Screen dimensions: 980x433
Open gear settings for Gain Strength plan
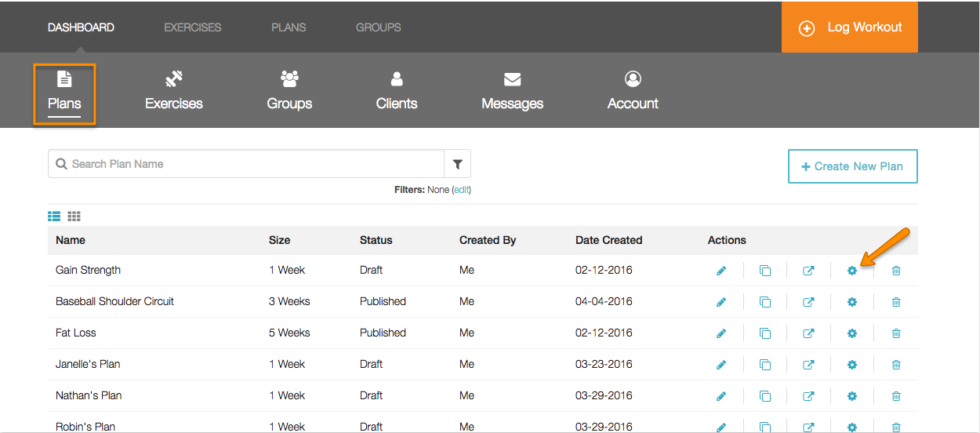click(852, 271)
